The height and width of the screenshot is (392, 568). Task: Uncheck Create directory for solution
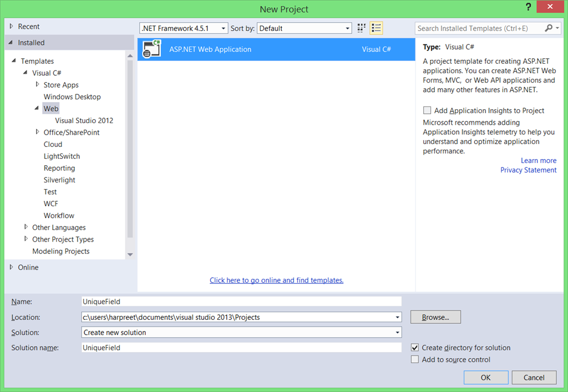[415, 348]
